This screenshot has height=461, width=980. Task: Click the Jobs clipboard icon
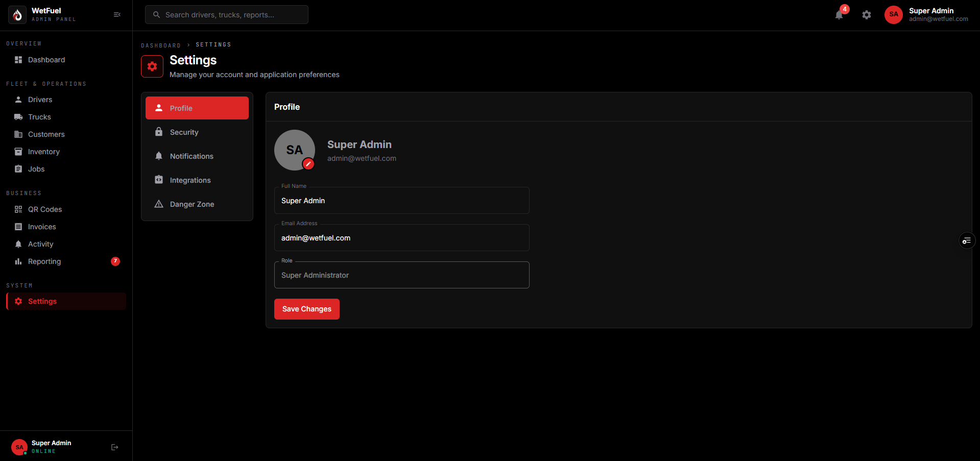tap(18, 169)
